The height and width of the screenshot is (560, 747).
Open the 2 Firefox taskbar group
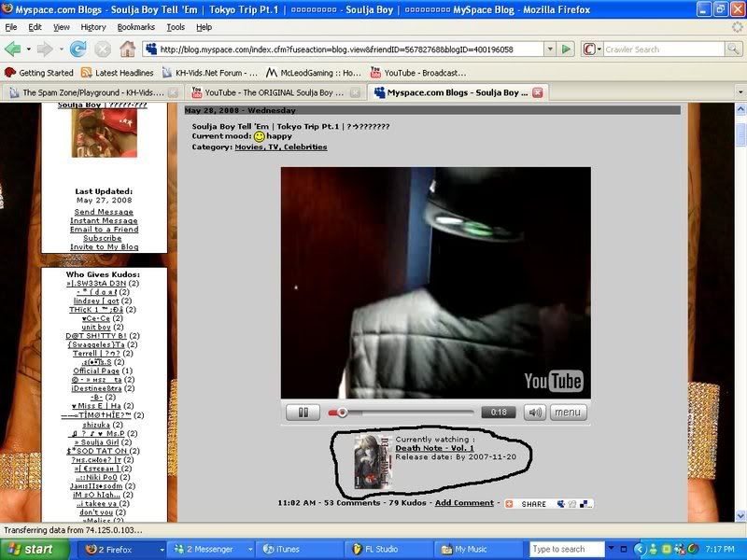pyautogui.click(x=120, y=550)
